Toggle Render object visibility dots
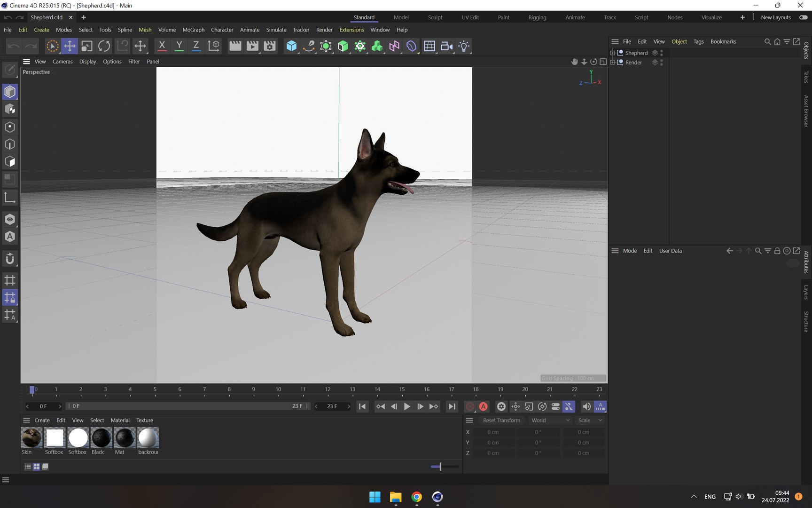The width and height of the screenshot is (812, 508). coord(662,63)
